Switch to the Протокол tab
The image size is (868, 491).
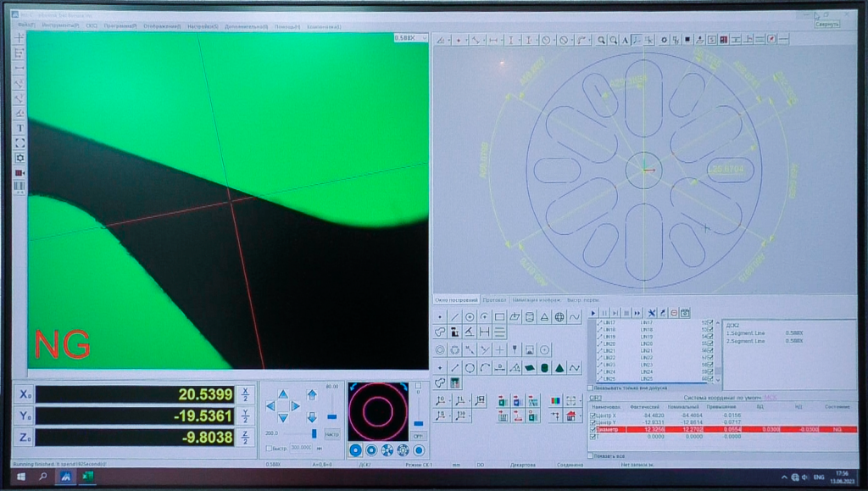point(494,300)
